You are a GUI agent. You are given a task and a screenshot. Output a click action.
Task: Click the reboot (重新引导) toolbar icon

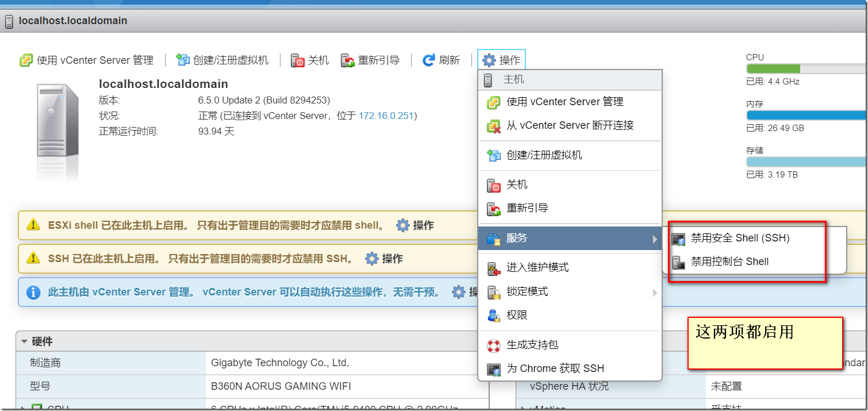[x=348, y=60]
